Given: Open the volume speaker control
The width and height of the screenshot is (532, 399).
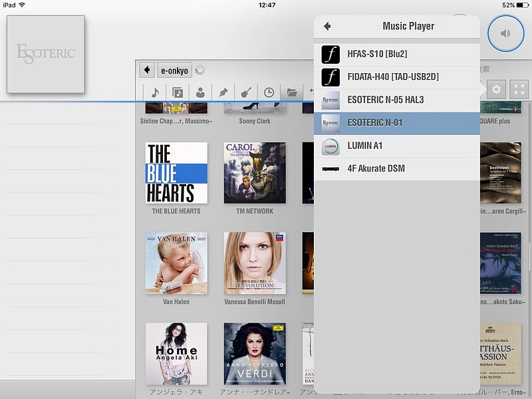Looking at the screenshot, I should 505,33.
